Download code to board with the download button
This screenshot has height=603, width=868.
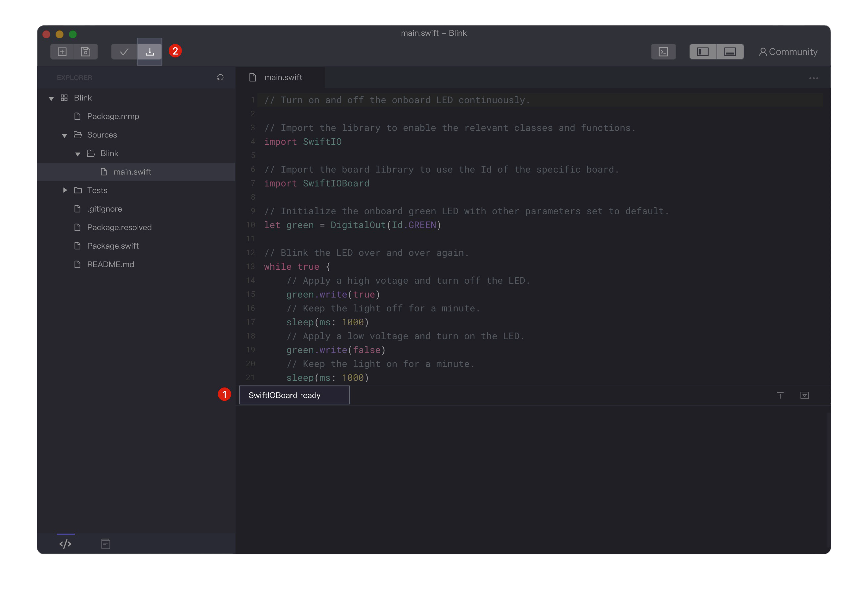coord(150,52)
